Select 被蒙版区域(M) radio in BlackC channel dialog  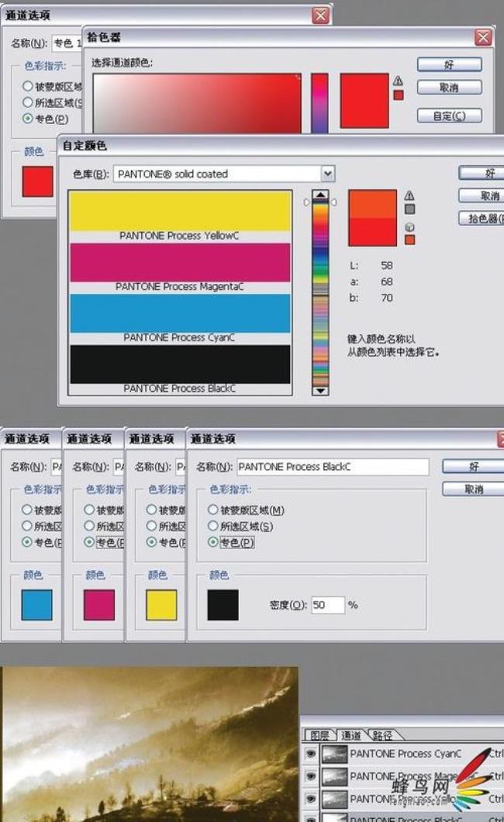click(212, 509)
